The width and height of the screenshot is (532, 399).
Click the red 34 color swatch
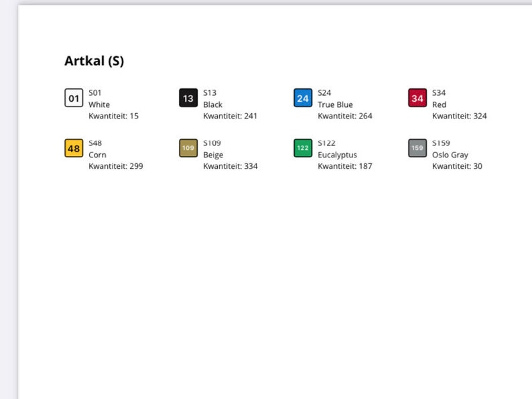click(x=417, y=98)
